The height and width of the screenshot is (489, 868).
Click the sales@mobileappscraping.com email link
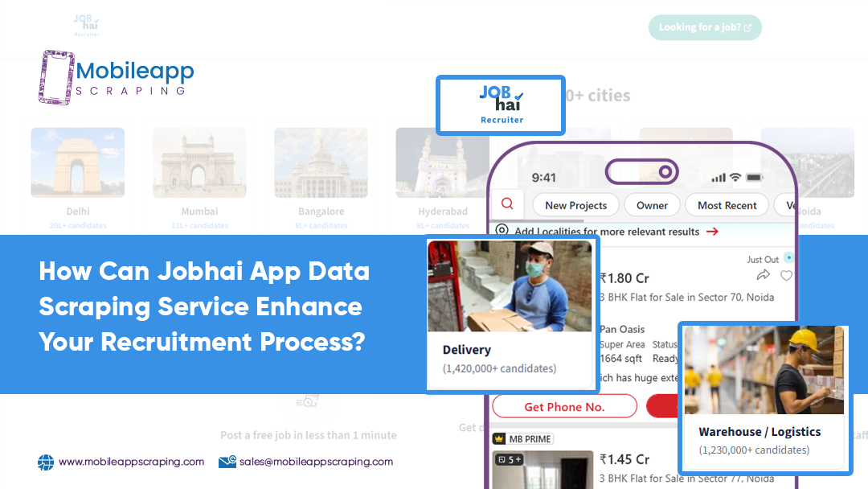click(316, 462)
